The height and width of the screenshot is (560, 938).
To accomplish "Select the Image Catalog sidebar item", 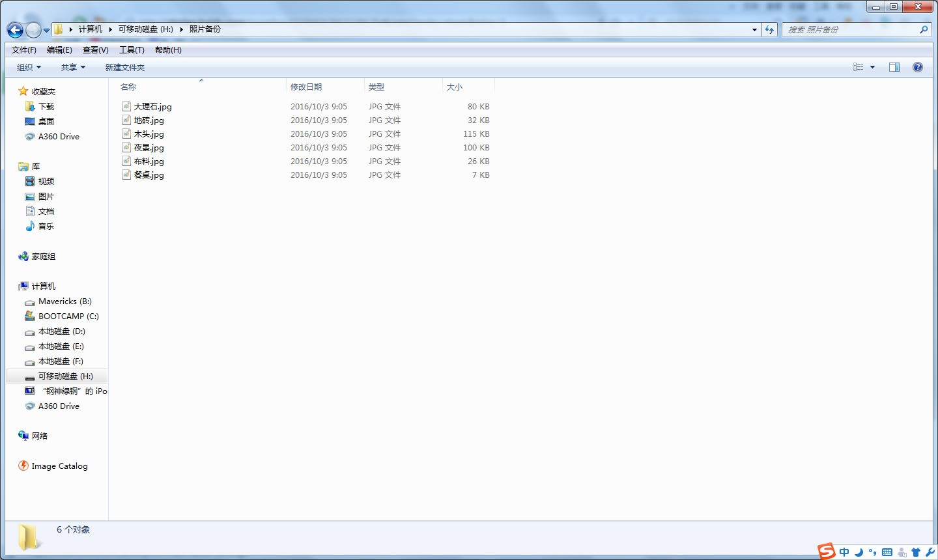I will click(x=59, y=466).
